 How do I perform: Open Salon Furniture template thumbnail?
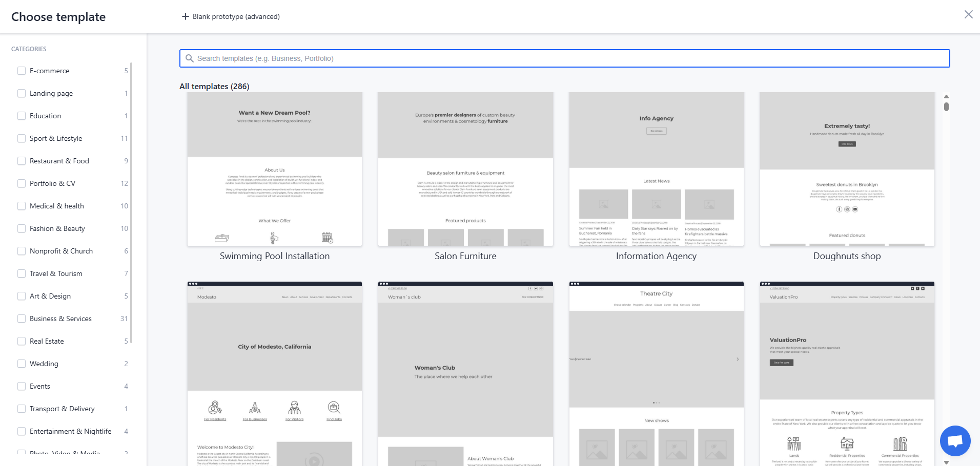pyautogui.click(x=465, y=169)
